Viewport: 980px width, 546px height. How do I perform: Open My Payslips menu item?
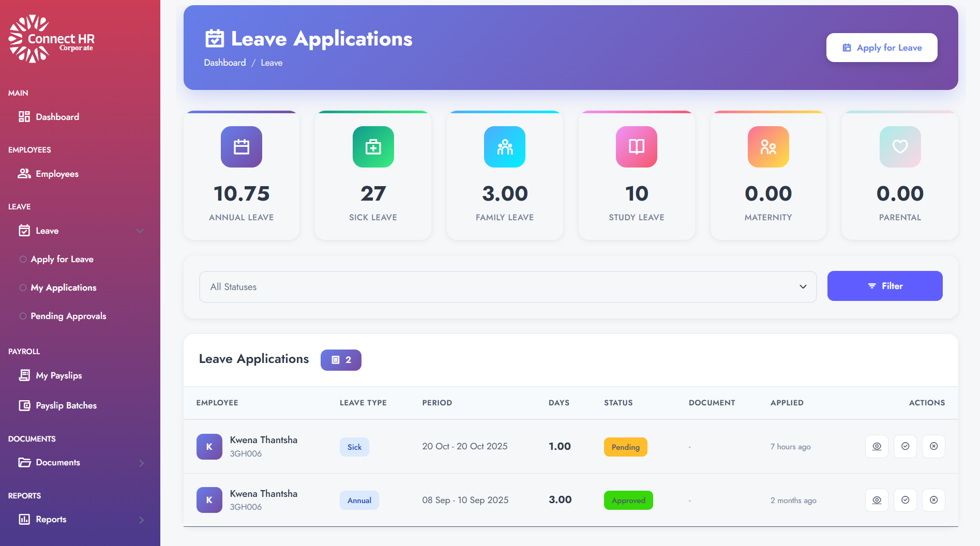coord(58,376)
